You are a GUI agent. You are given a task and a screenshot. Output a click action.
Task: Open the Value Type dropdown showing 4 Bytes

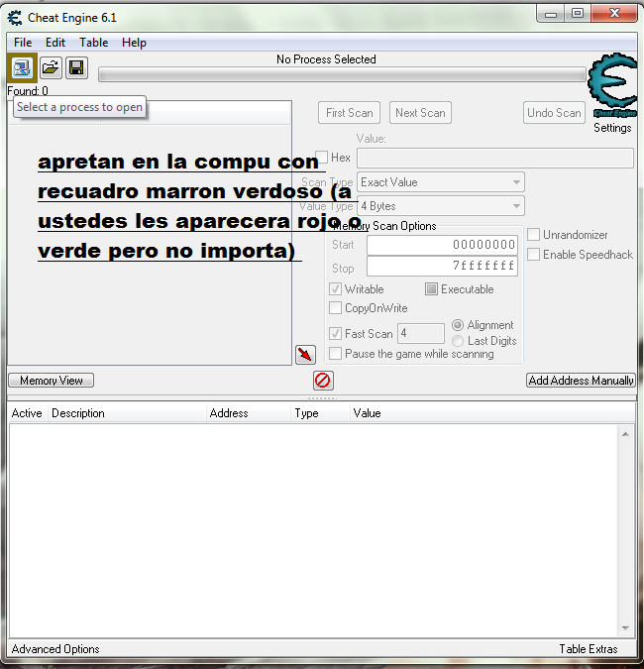[441, 206]
